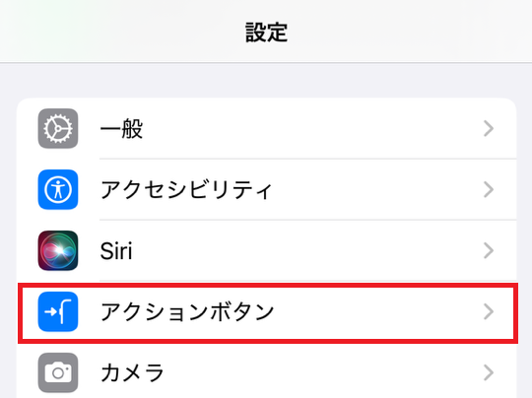
Task: Tap the blue アクションボタン arrow icon
Action: click(58, 312)
